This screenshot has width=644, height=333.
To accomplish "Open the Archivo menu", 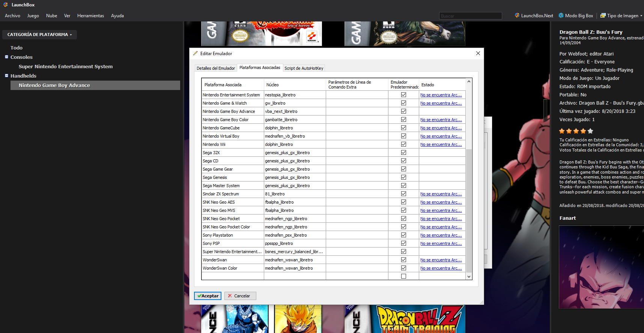I will pos(12,16).
